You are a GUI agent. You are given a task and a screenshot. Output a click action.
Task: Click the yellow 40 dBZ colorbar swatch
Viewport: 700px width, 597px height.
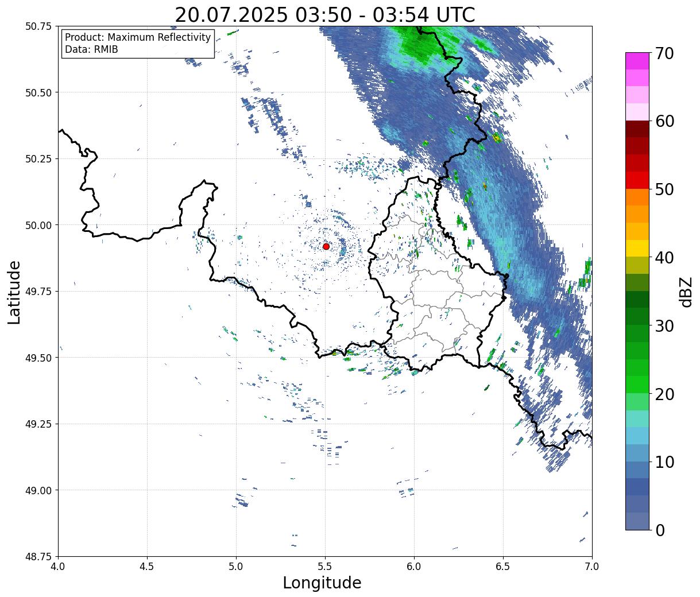pos(637,248)
